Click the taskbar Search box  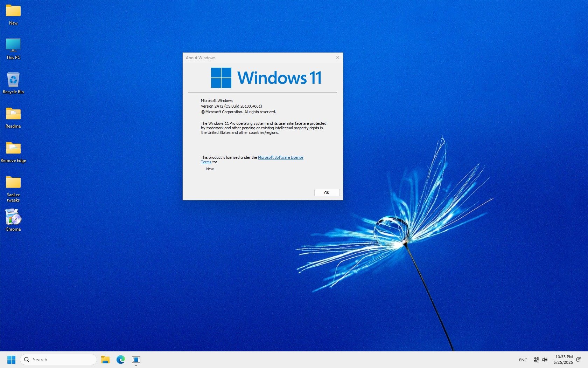[58, 360]
